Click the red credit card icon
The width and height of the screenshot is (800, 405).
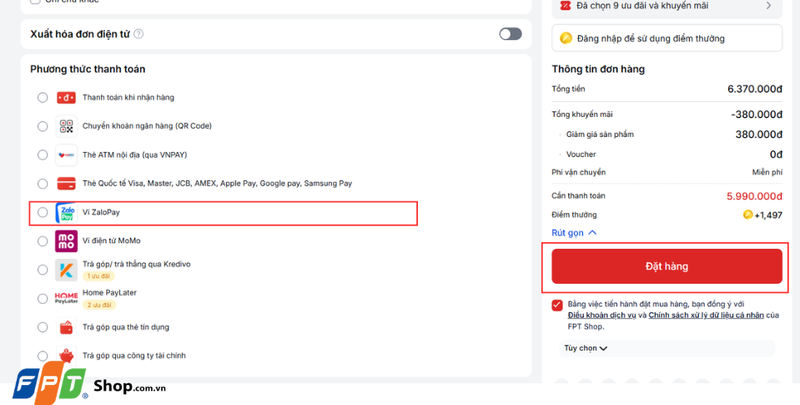66,184
